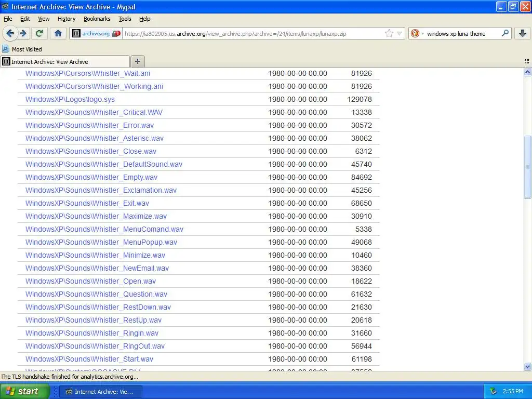Open Whistler_RingIn.wav sound link
The image size is (532, 399).
click(x=92, y=333)
